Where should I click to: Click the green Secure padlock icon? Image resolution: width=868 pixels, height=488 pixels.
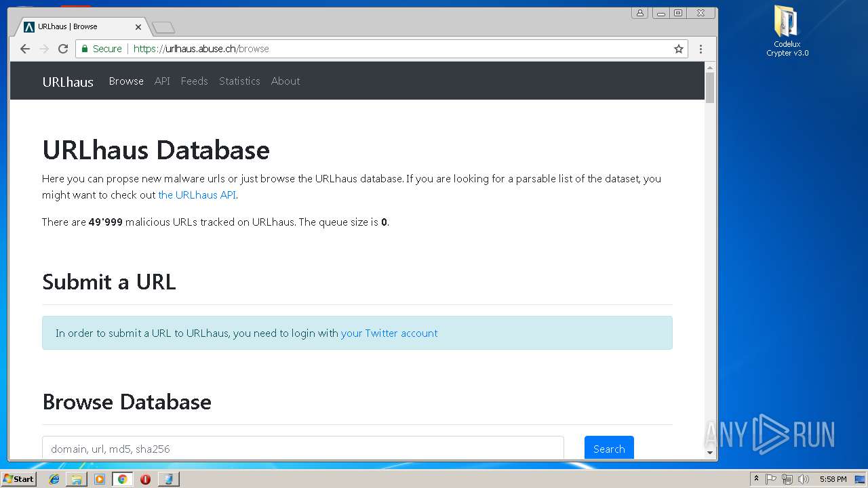[x=85, y=49]
